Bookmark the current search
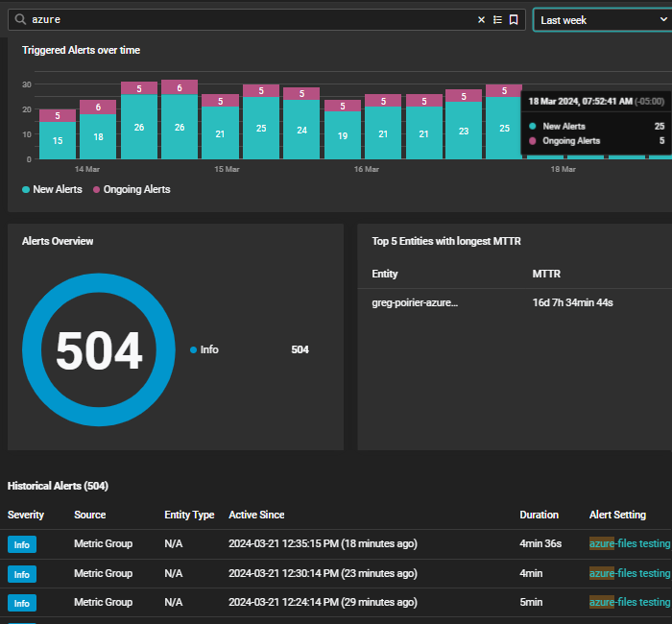Image resolution: width=672 pixels, height=624 pixels. click(514, 20)
